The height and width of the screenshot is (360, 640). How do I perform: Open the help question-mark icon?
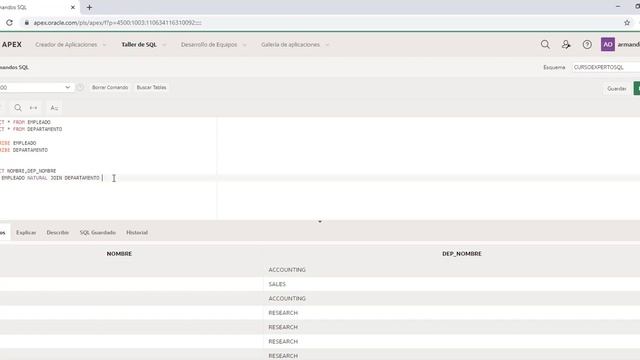(x=587, y=44)
